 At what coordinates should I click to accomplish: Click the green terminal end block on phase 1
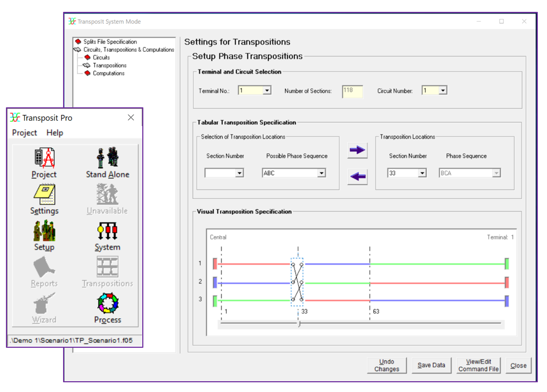(x=507, y=264)
